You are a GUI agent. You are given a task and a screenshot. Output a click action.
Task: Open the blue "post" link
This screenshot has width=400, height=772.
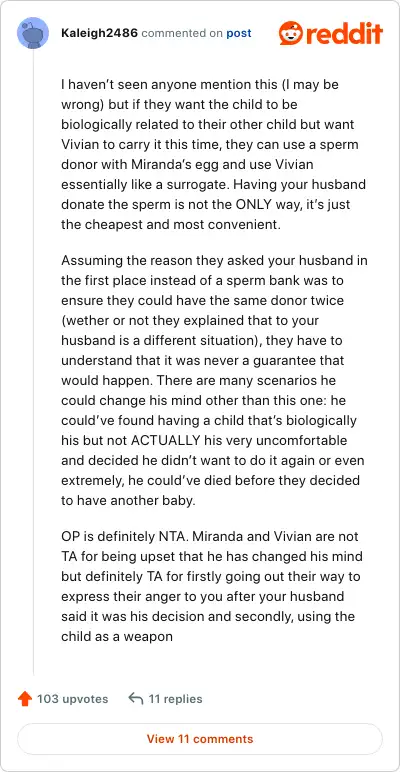[239, 33]
